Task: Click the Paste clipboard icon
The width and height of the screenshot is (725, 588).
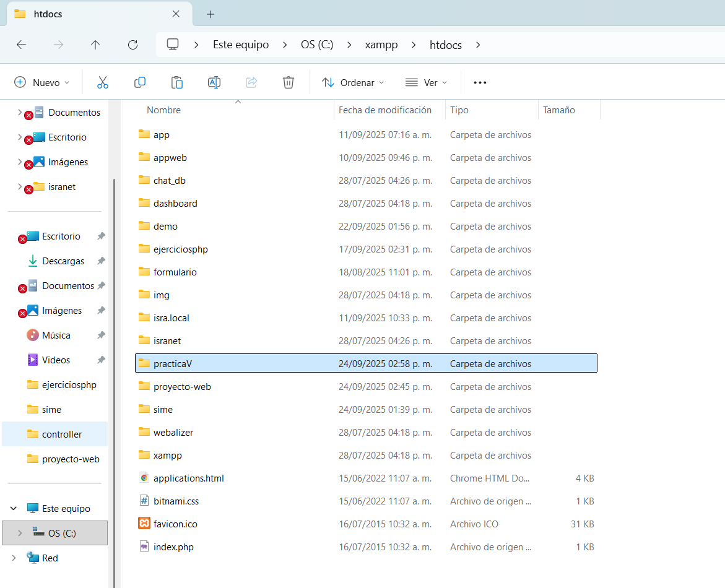Action: coord(177,82)
